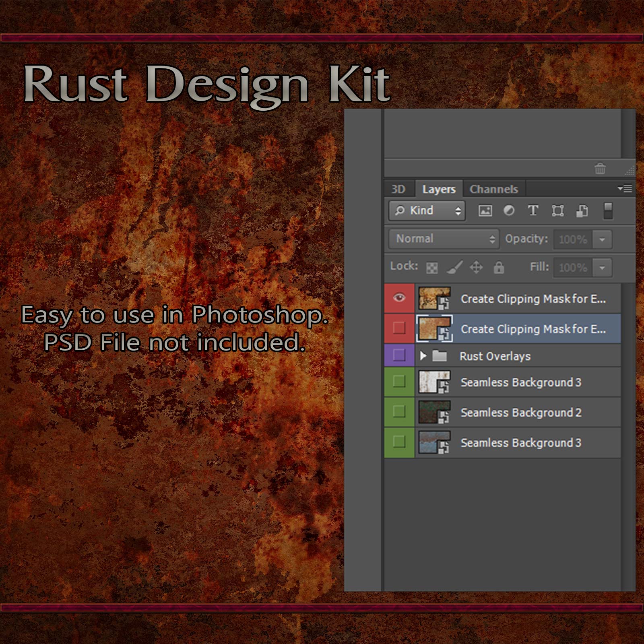Lock transparent pixels

coord(432,268)
